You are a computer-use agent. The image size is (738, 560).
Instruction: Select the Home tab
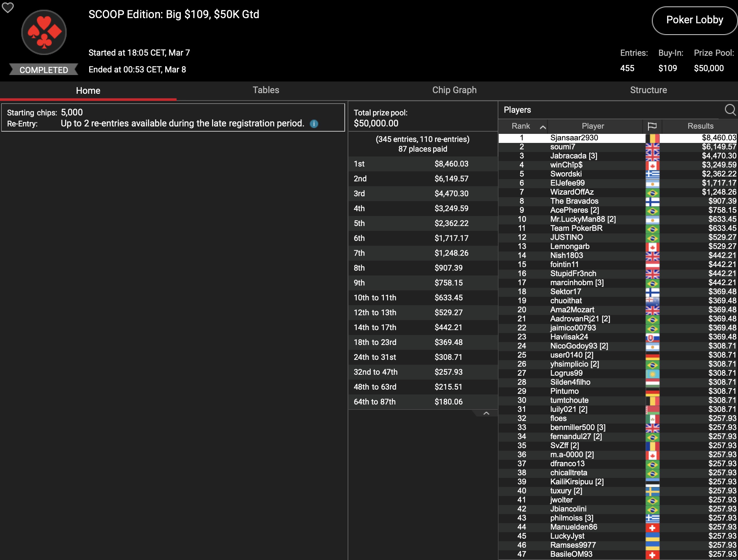click(88, 91)
